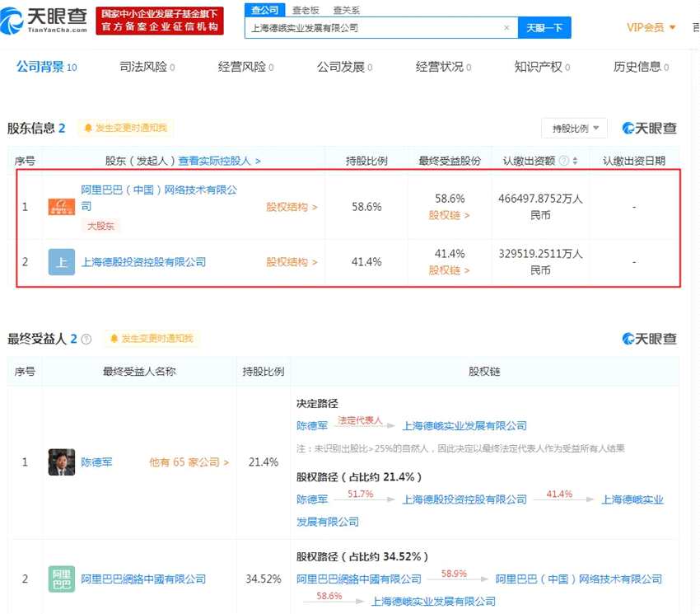The image size is (700, 614).
Task: Switch to the 查关系 search tab
Action: click(347, 10)
